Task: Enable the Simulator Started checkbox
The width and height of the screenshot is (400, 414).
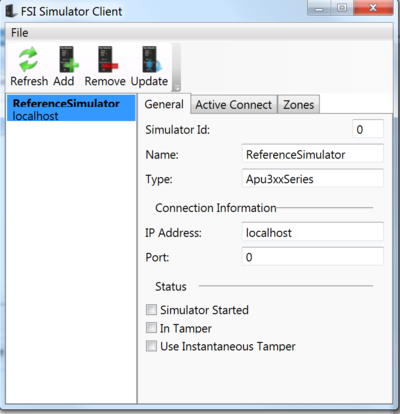Action: pos(151,310)
